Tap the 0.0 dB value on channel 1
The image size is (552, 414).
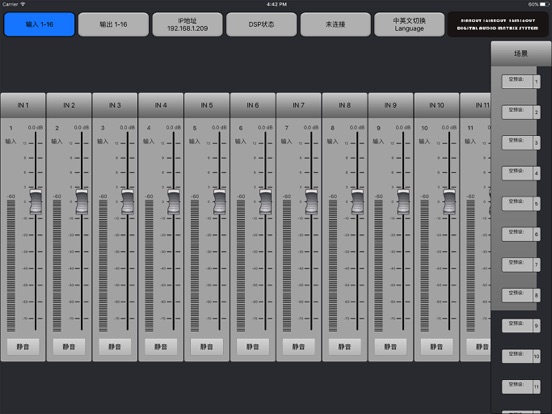pos(35,127)
